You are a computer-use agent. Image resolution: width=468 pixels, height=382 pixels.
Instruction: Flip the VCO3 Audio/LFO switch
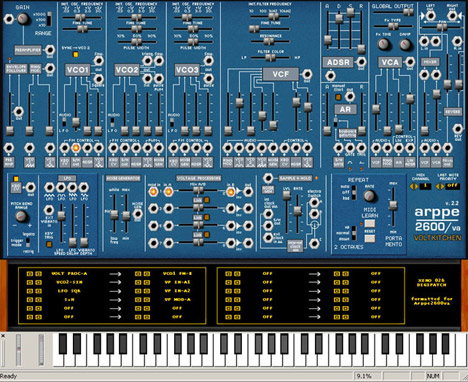173,121
